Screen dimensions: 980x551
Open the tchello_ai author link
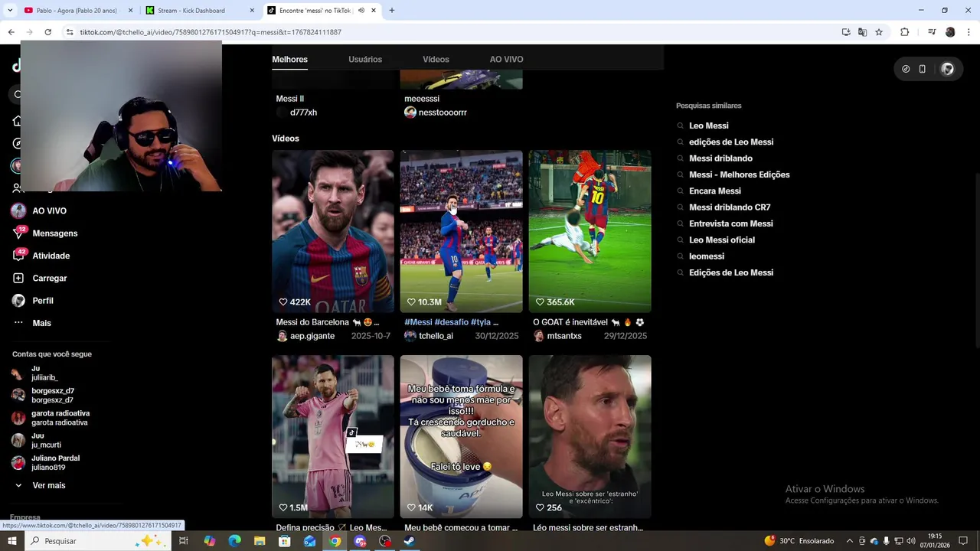pyautogui.click(x=436, y=336)
